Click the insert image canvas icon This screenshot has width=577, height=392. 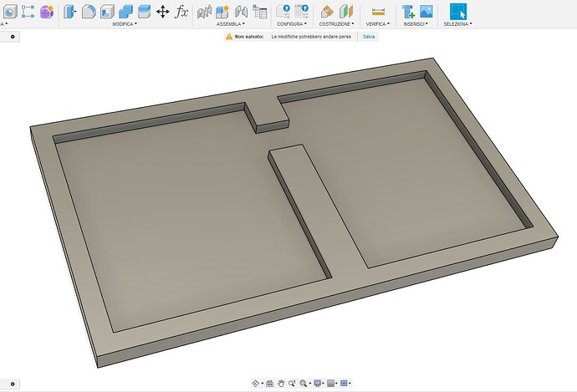426,12
